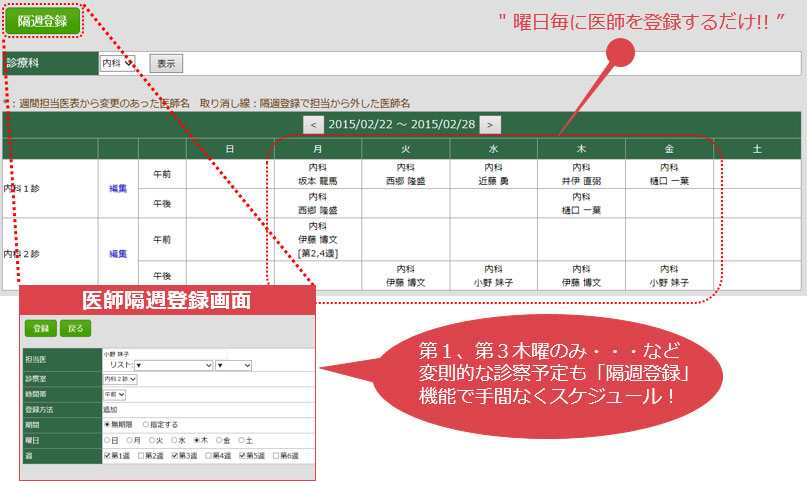Image resolution: width=807 pixels, height=481 pixels.
Task: Uncheck the 第1週 checkbox
Action: 108,455
